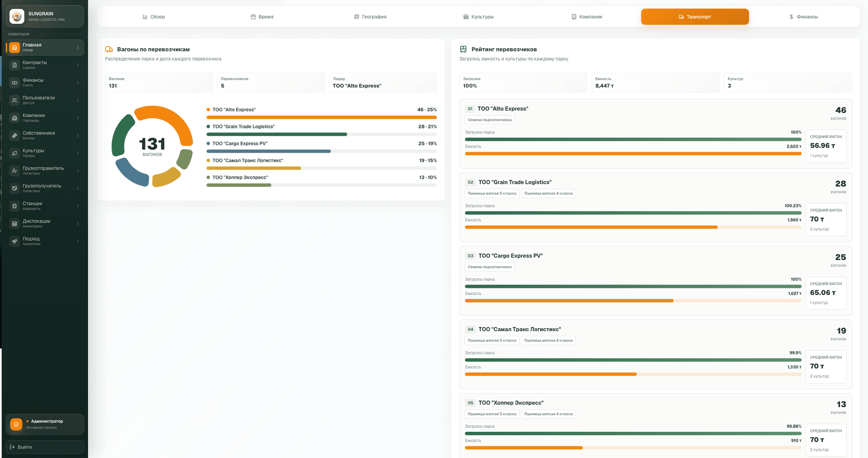
Task: Click the Компании building icon in sidebar
Action: pyautogui.click(x=14, y=118)
